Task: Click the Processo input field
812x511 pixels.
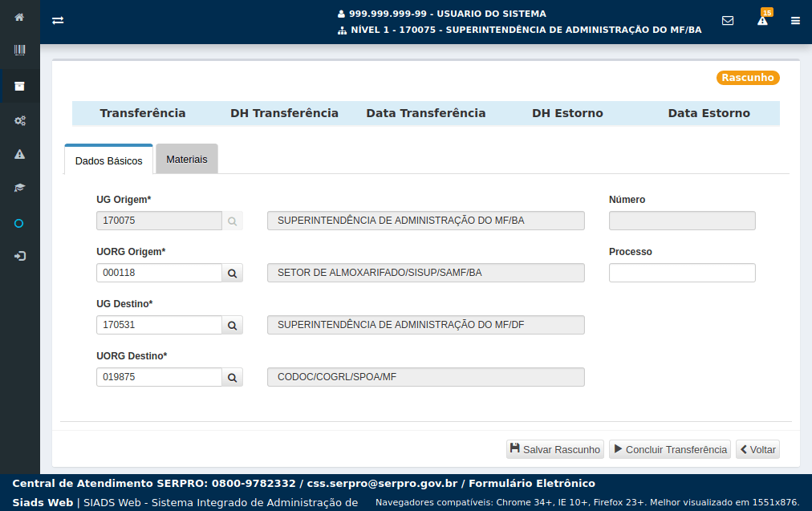Action: (682, 273)
